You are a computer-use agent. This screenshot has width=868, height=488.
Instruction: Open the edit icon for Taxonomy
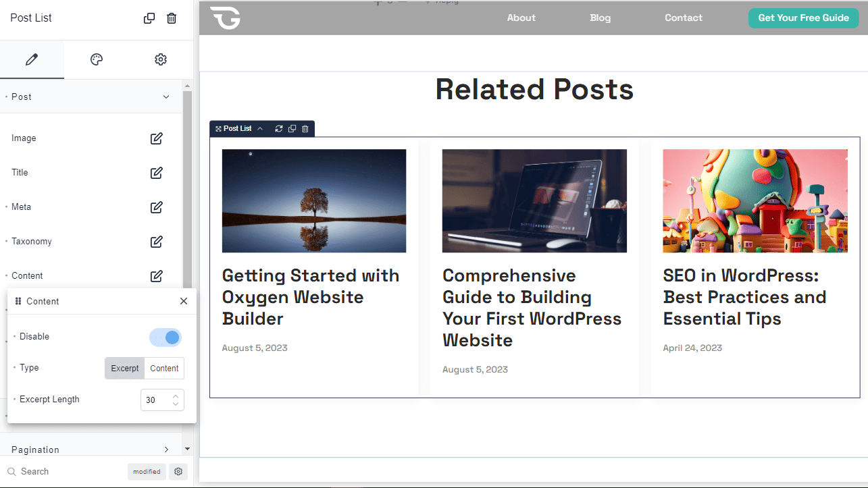[x=156, y=242]
